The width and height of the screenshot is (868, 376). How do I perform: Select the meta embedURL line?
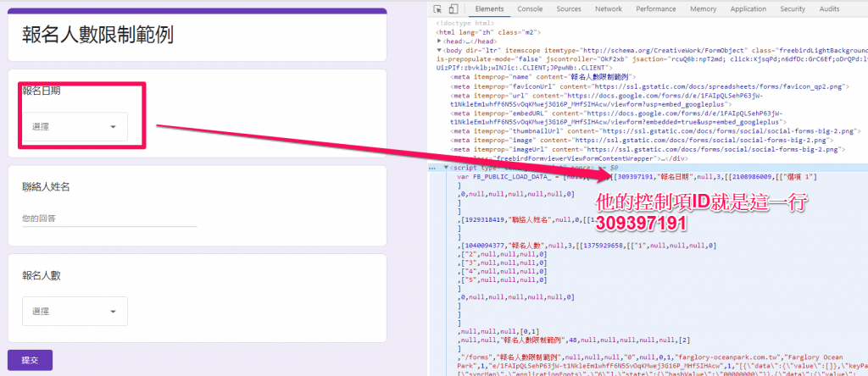(x=619, y=117)
